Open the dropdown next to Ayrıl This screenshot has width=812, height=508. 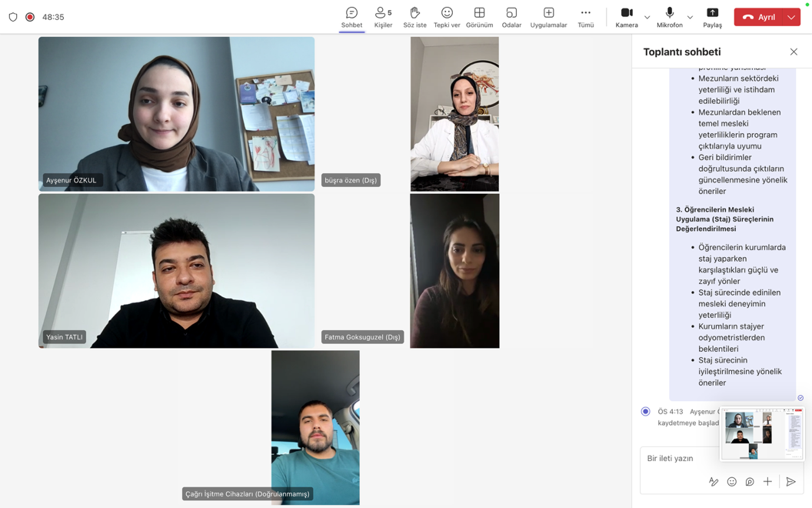pos(791,17)
